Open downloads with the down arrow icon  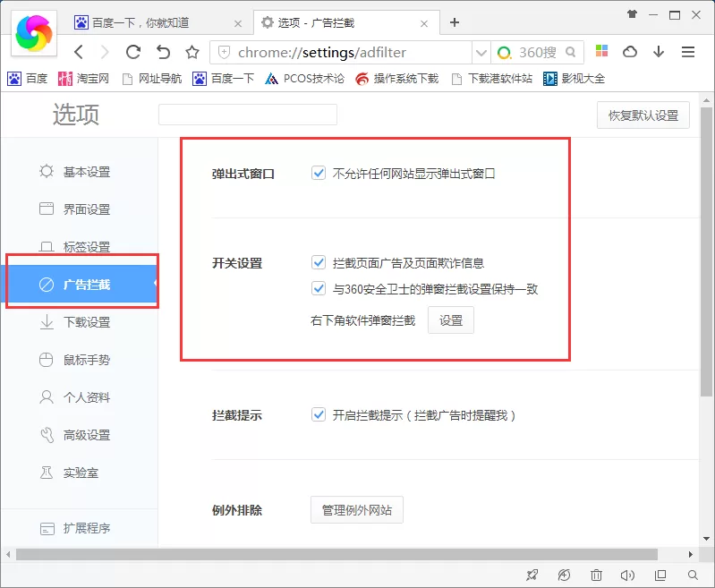(659, 52)
